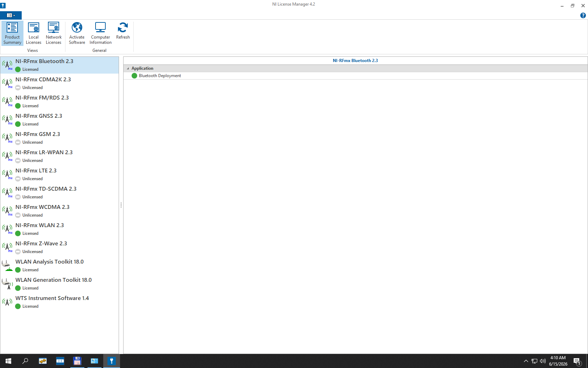
Task: Select NI-RFmx FM/RDS 2.3 product name
Action: pyautogui.click(x=42, y=98)
